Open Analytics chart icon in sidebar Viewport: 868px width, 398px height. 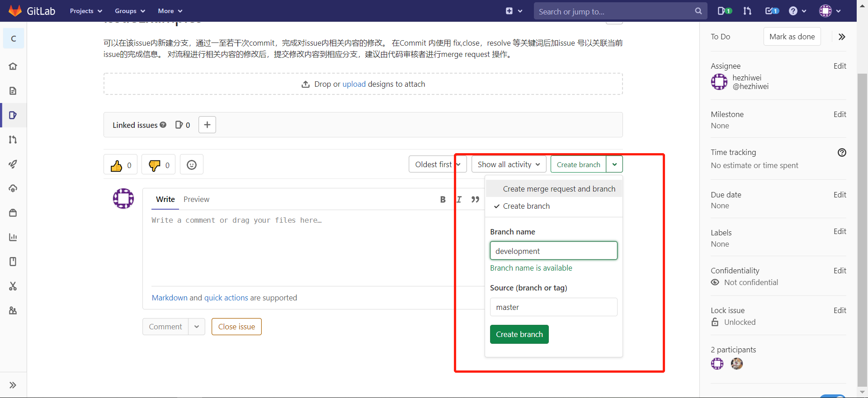pyautogui.click(x=13, y=237)
